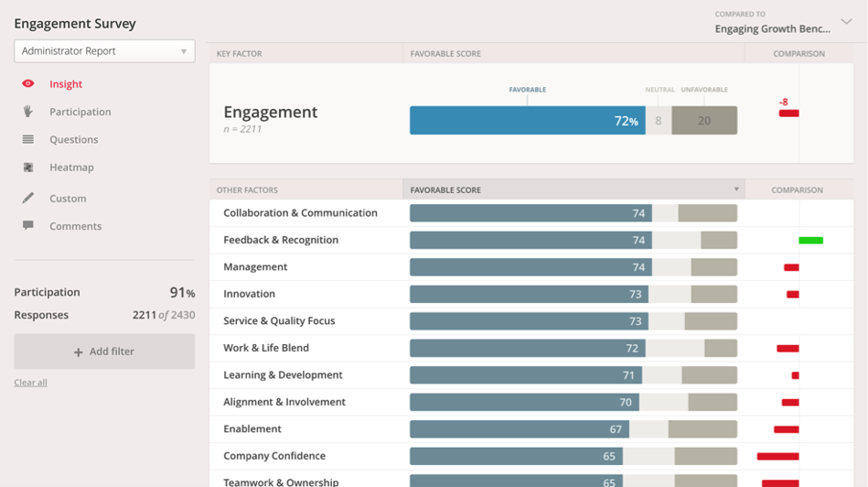Image resolution: width=868 pixels, height=487 pixels.
Task: Click the Custom pencil icon
Action: (28, 198)
